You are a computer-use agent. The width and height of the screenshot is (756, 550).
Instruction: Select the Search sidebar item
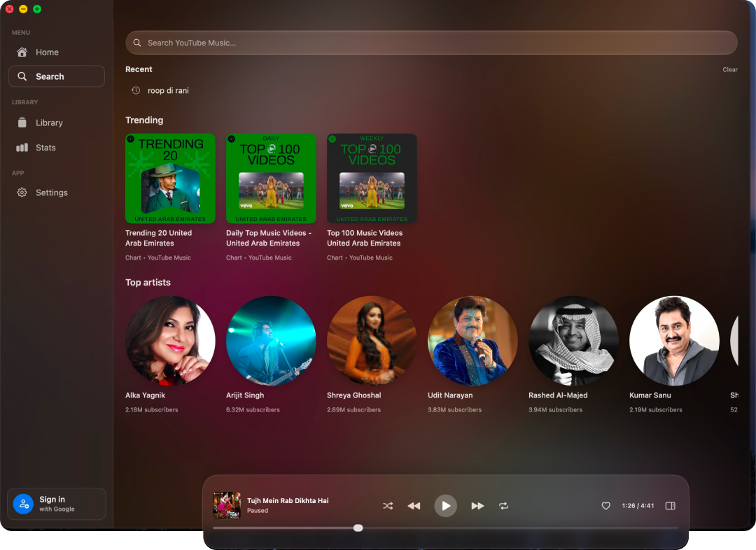tap(57, 76)
